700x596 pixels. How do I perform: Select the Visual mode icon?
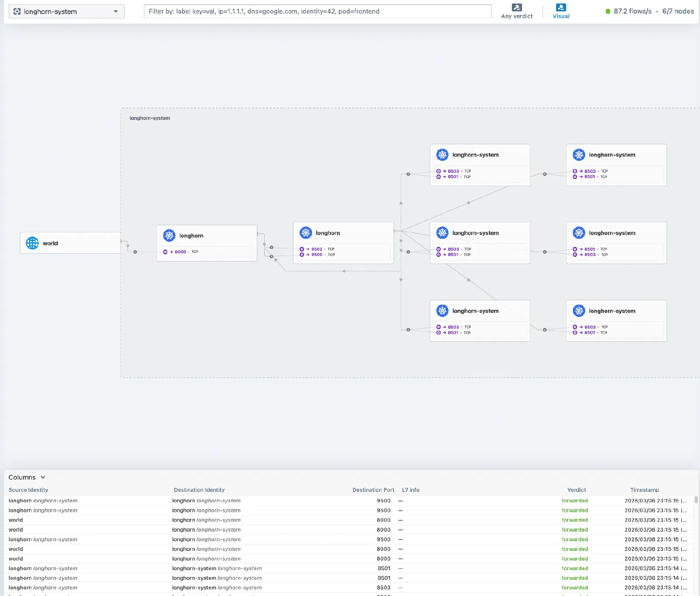561,7
